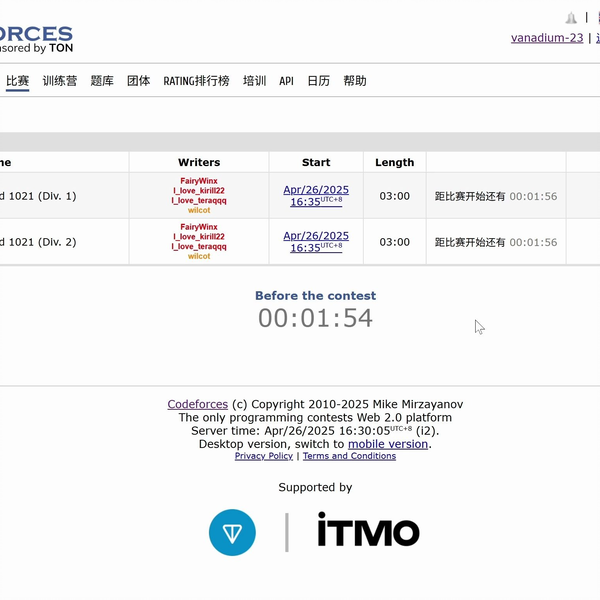Click the Codeforces link in the footer

click(197, 404)
